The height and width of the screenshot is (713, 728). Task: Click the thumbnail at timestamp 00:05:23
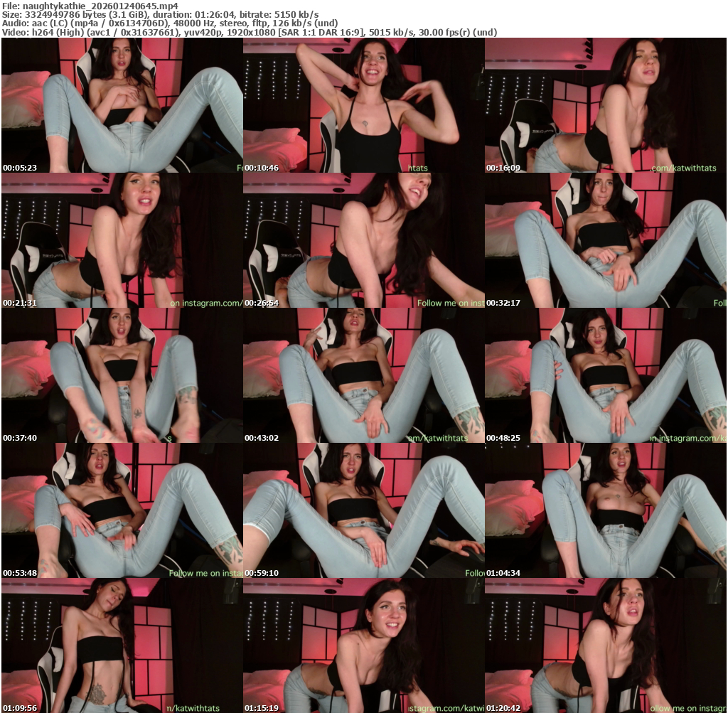(x=122, y=105)
